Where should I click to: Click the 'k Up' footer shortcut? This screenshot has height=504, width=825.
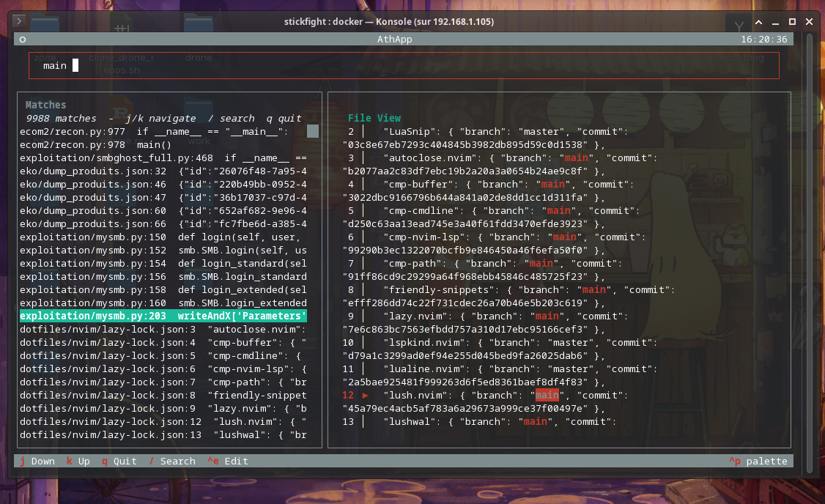78,461
